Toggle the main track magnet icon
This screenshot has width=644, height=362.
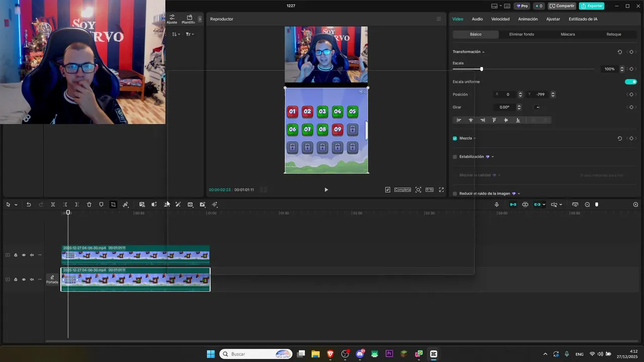[x=513, y=205]
